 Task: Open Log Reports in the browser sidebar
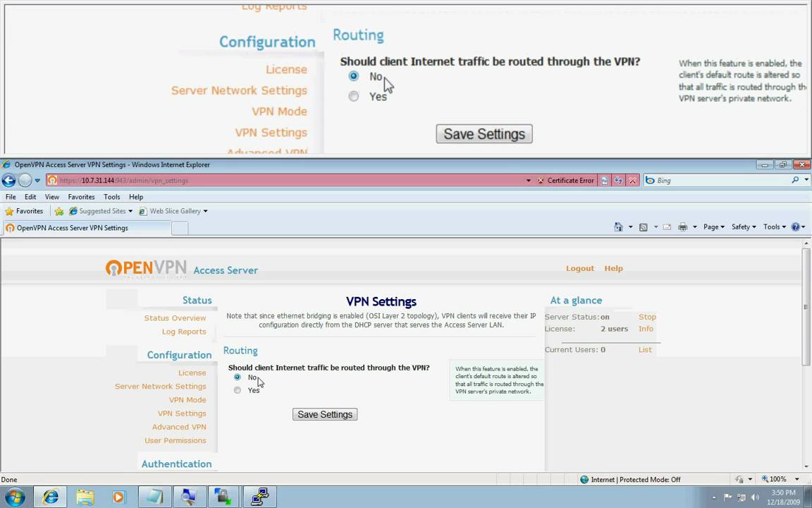(184, 332)
